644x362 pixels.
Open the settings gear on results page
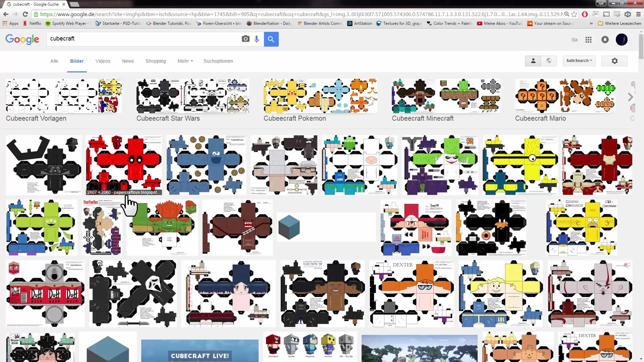[614, 61]
